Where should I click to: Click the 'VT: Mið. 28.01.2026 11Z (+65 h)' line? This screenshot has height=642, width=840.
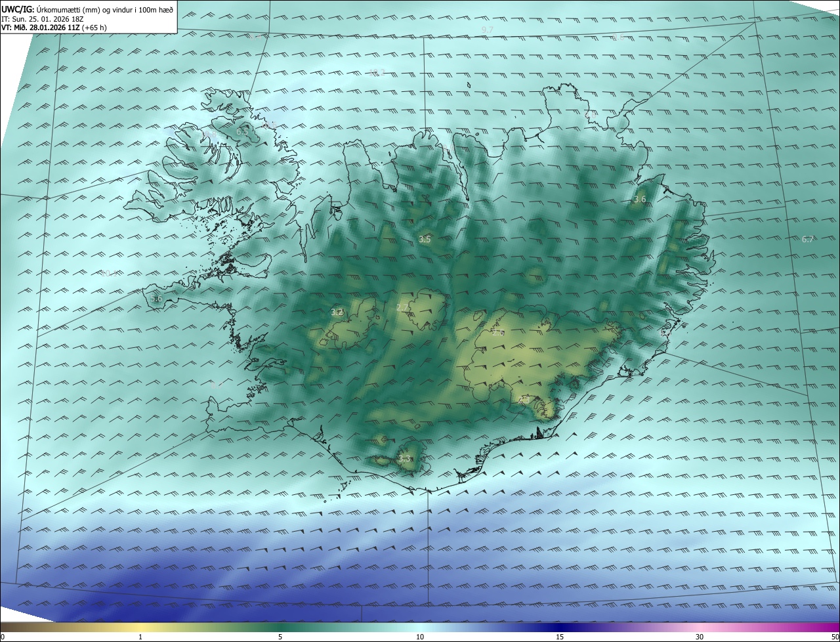54,28
